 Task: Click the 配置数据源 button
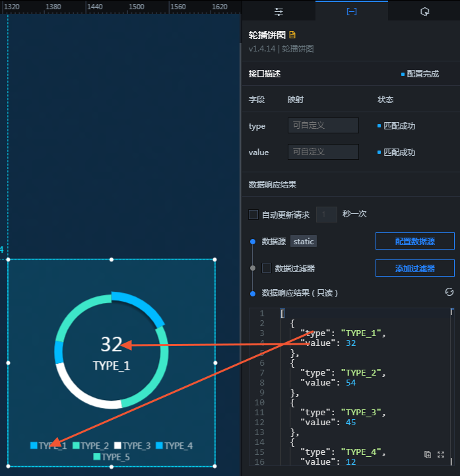[x=414, y=241]
